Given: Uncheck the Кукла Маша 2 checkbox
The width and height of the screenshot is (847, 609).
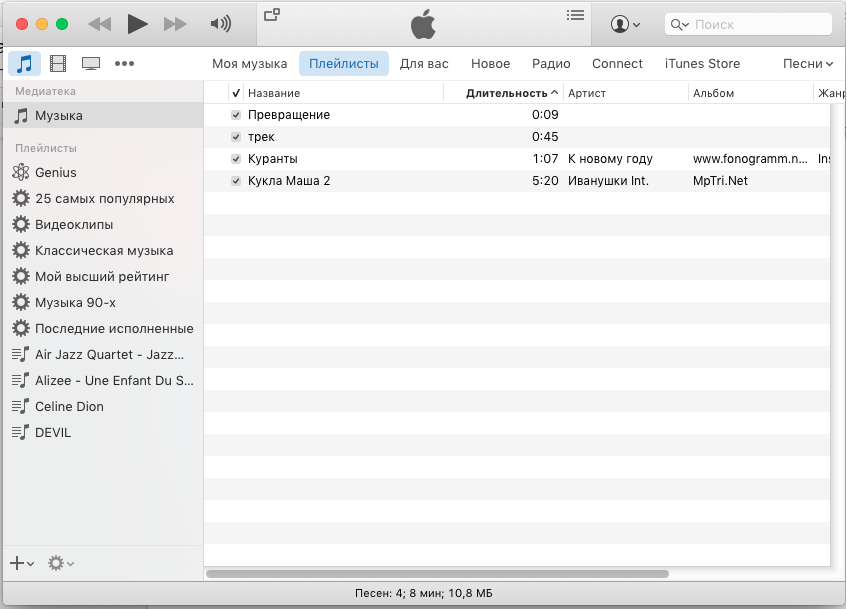Looking at the screenshot, I should pyautogui.click(x=236, y=181).
